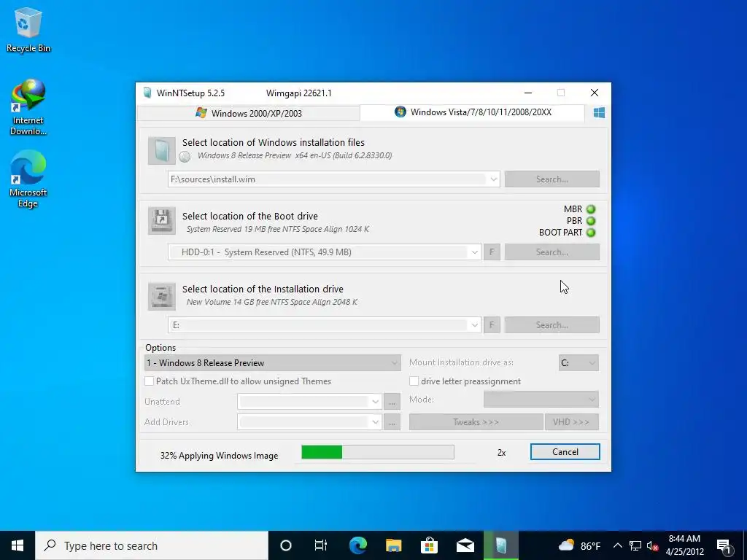Open the Mail app from the taskbar

coord(465,545)
